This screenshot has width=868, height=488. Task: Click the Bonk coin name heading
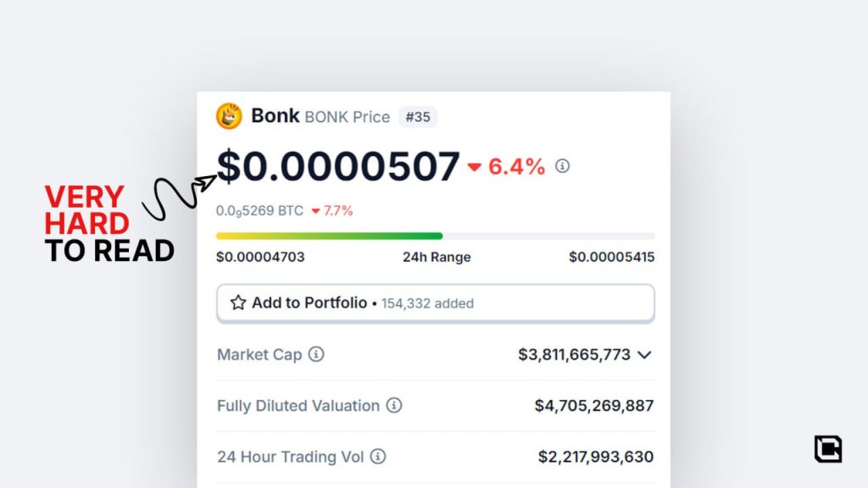(x=275, y=116)
